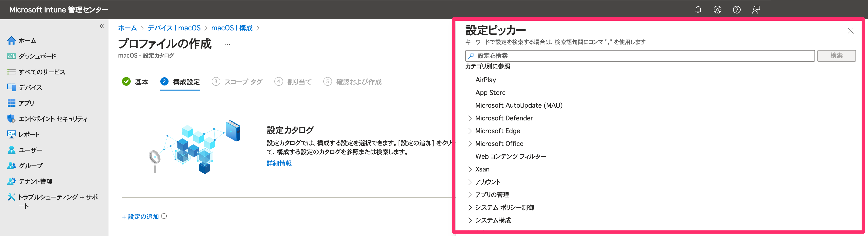Collapse the left navigation sidebar
This screenshot has width=868, height=236.
tap(102, 26)
